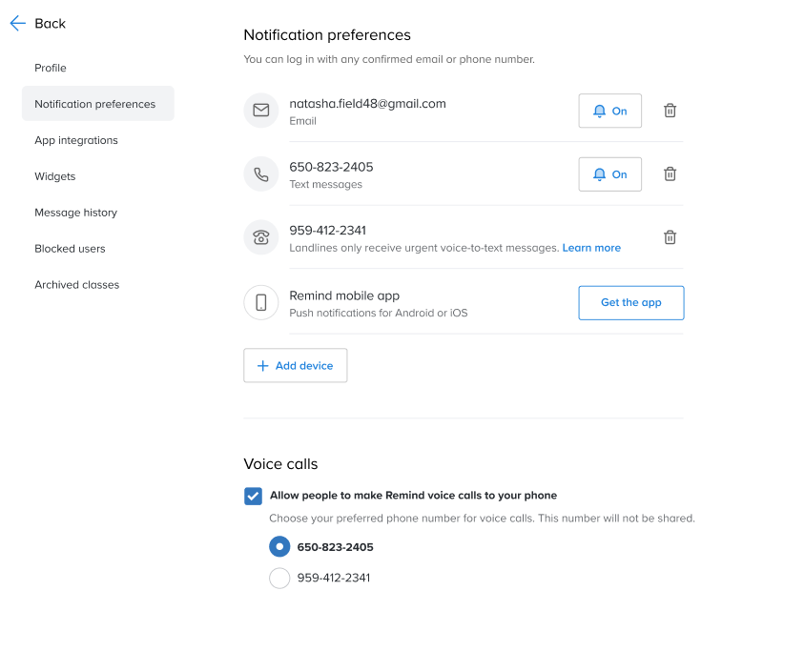Open App integrations in sidebar

(76, 140)
